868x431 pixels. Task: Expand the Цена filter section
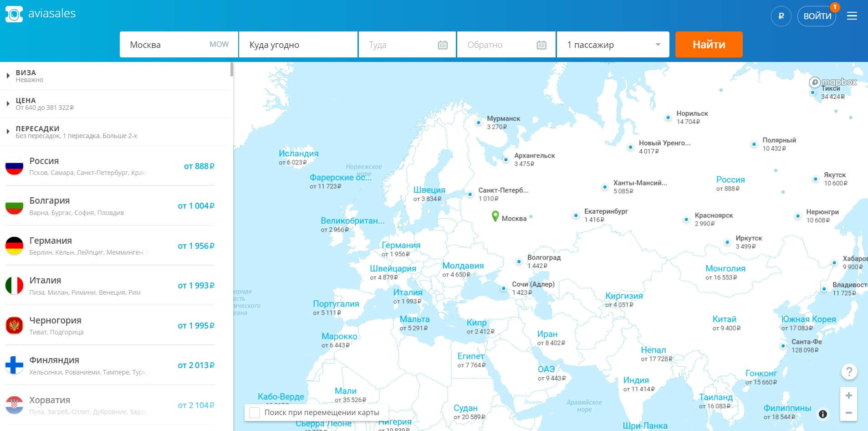click(x=8, y=104)
